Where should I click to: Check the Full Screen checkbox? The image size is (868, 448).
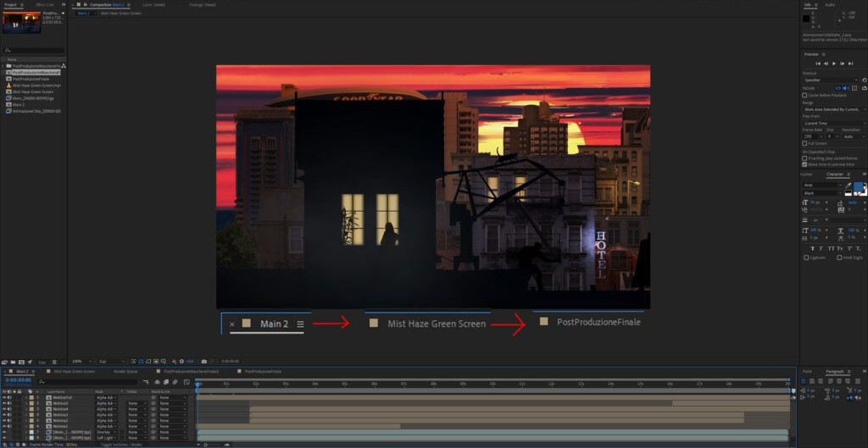(x=804, y=143)
